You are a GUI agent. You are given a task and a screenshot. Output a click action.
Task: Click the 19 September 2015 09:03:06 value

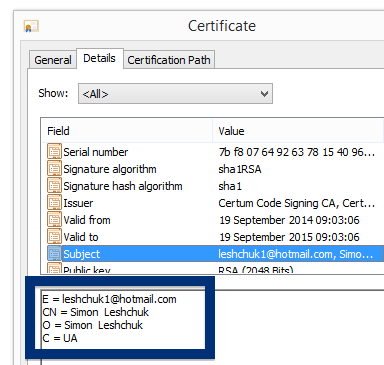pyautogui.click(x=289, y=237)
